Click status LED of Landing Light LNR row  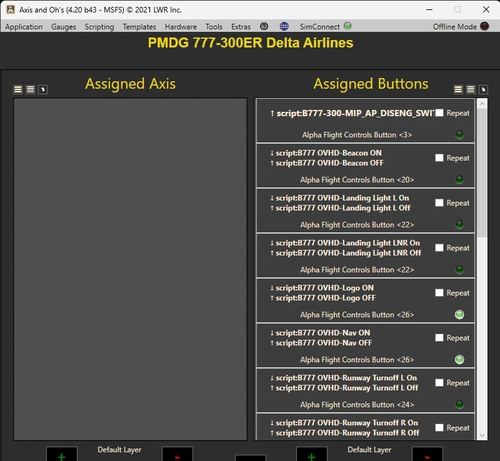tap(459, 269)
